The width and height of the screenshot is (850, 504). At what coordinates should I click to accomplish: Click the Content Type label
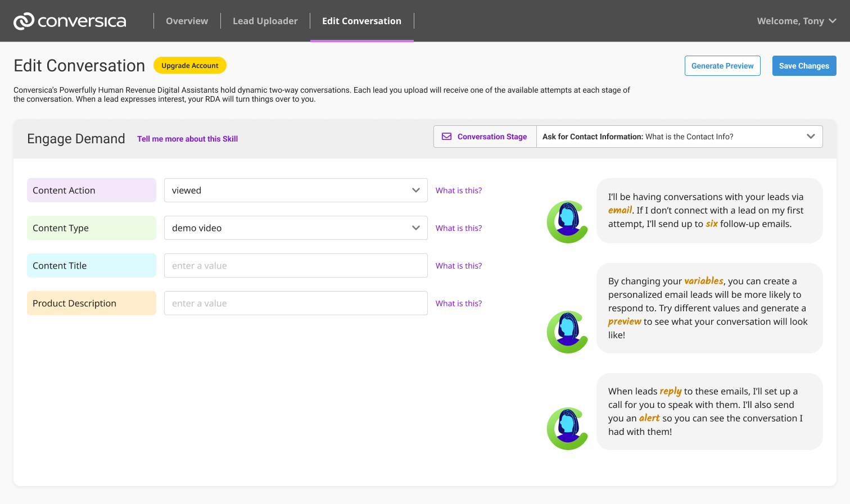coord(92,228)
